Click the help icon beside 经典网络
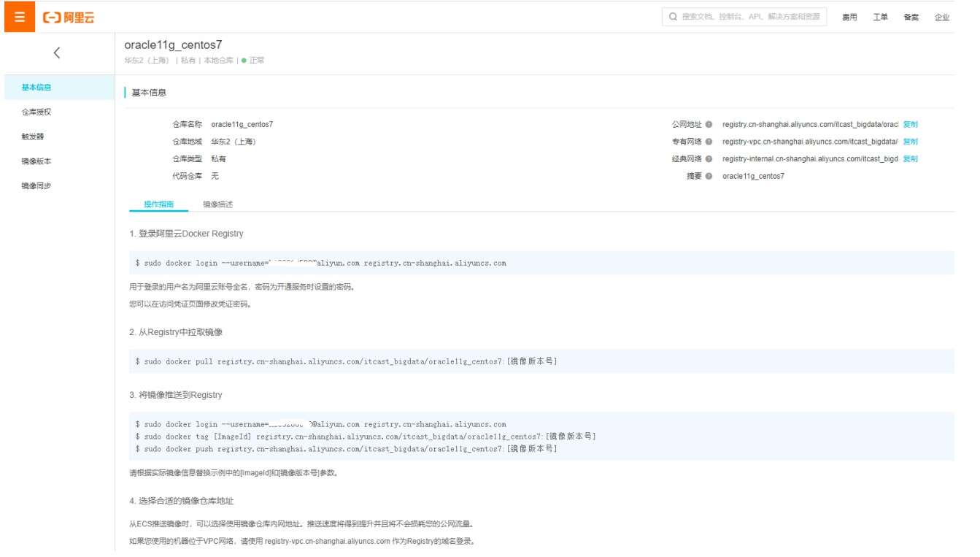The height and width of the screenshot is (557, 980). click(709, 159)
